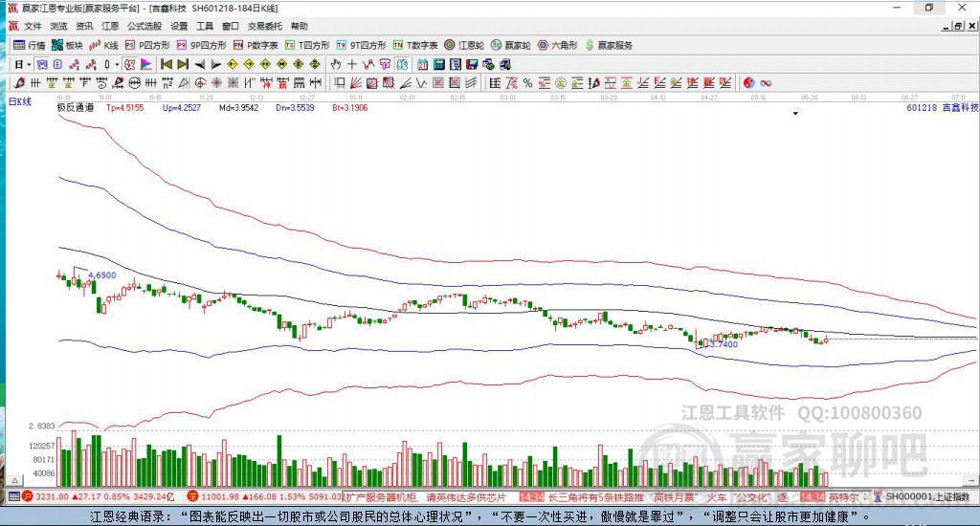
Task: Click the Tp=4.5155 indicator value
Action: point(125,107)
